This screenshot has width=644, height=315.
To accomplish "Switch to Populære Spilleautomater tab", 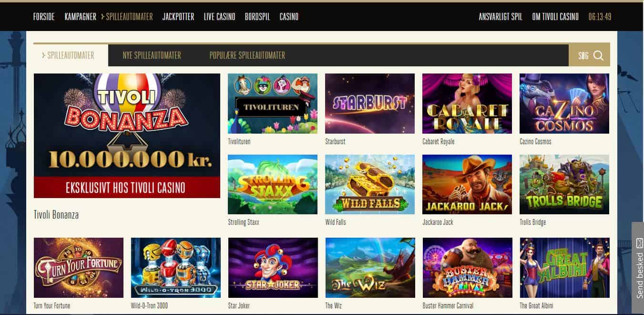I will (247, 55).
